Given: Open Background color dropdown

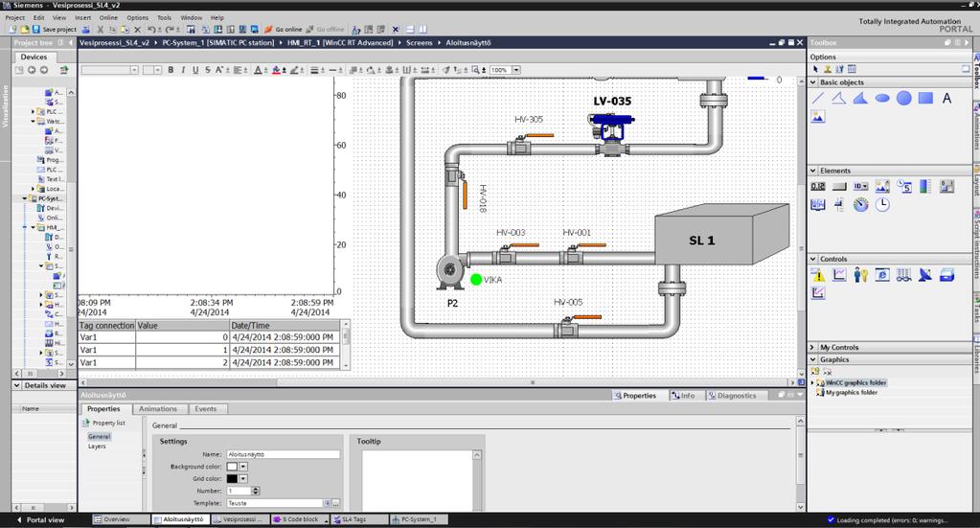Looking at the screenshot, I should point(243,467).
